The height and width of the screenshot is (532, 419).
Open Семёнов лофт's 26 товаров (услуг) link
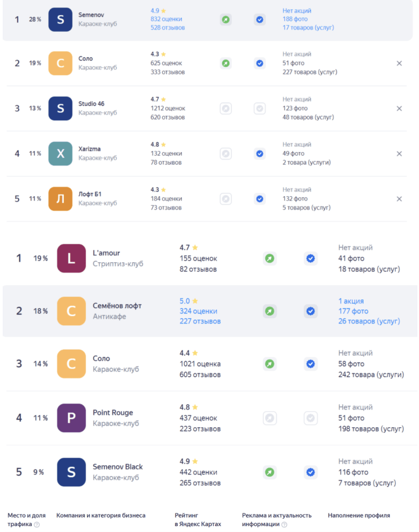[x=369, y=321]
